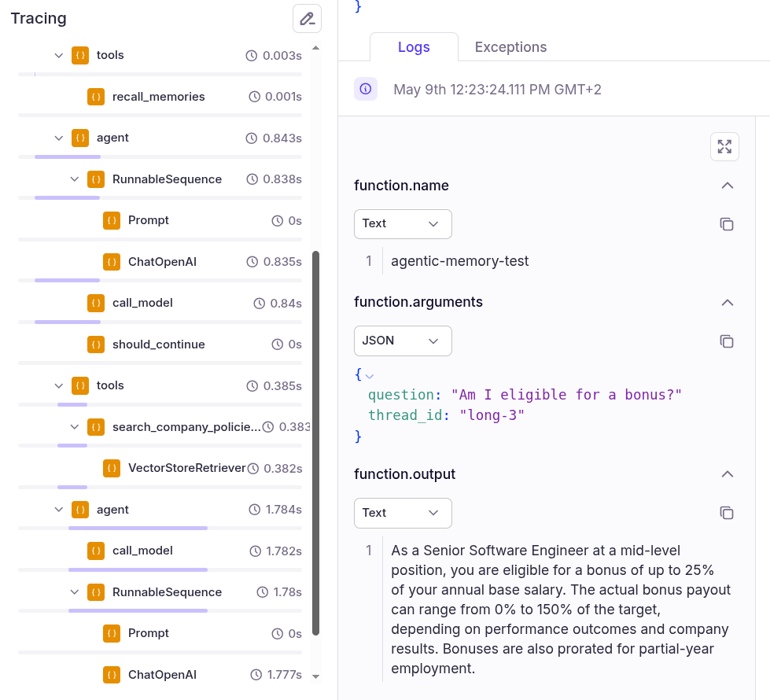Copy the function.output text

point(726,513)
